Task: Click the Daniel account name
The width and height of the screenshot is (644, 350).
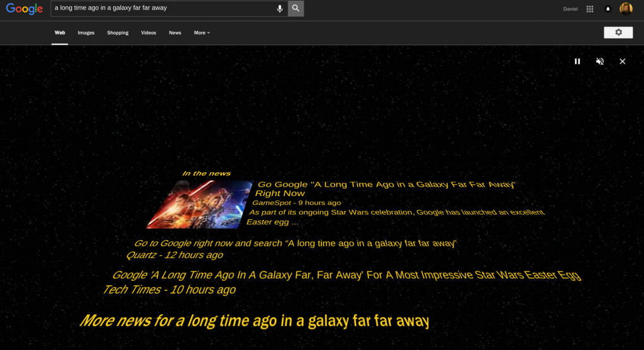Action: [x=570, y=9]
